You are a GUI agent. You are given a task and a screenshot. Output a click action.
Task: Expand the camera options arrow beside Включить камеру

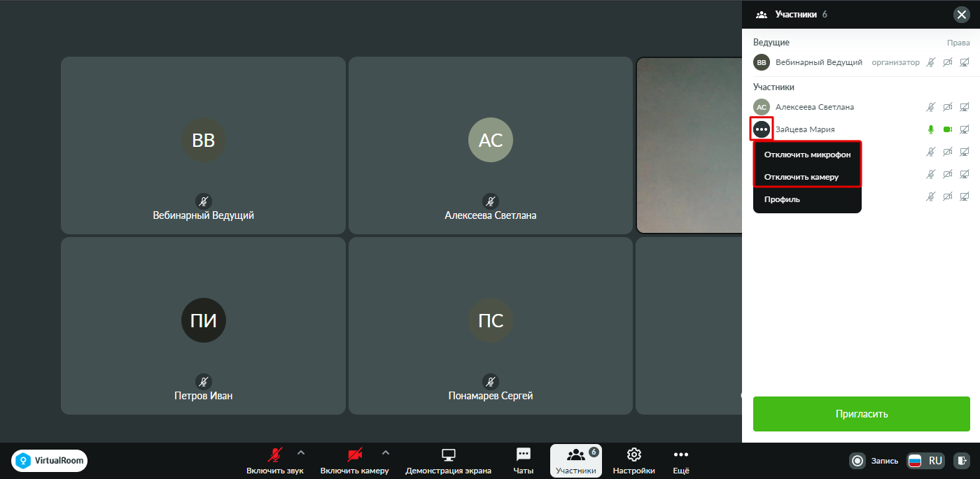pos(385,452)
